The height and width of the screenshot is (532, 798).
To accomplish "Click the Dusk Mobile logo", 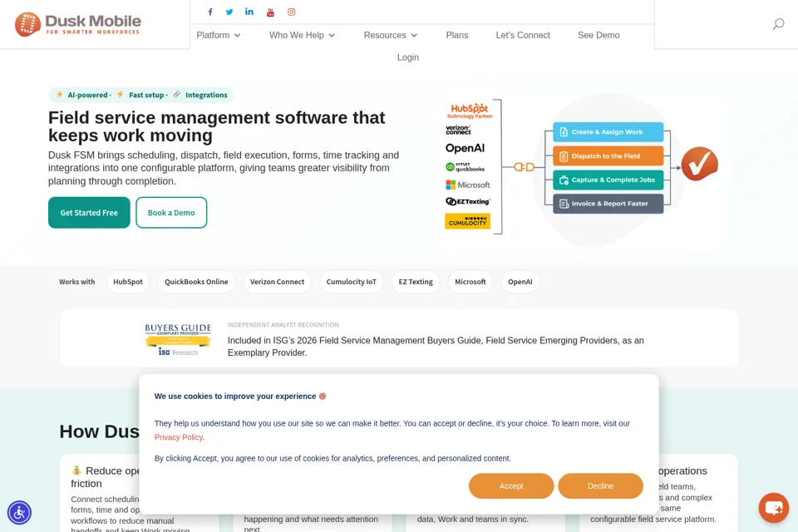I will [x=78, y=24].
